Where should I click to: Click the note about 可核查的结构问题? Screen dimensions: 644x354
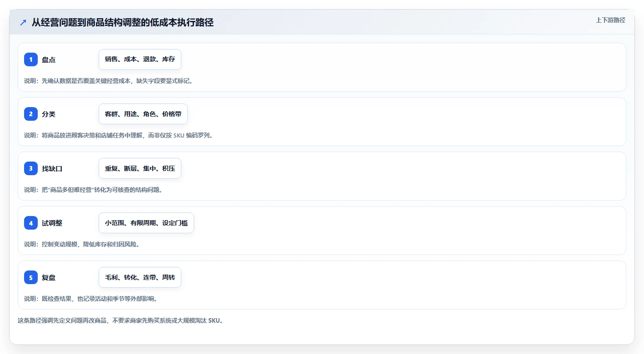(x=93, y=190)
